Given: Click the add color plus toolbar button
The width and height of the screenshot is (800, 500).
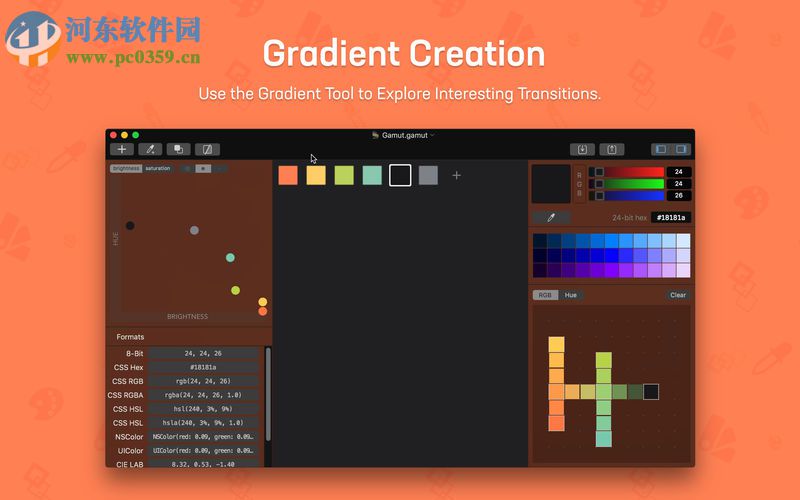Looking at the screenshot, I should click(121, 149).
